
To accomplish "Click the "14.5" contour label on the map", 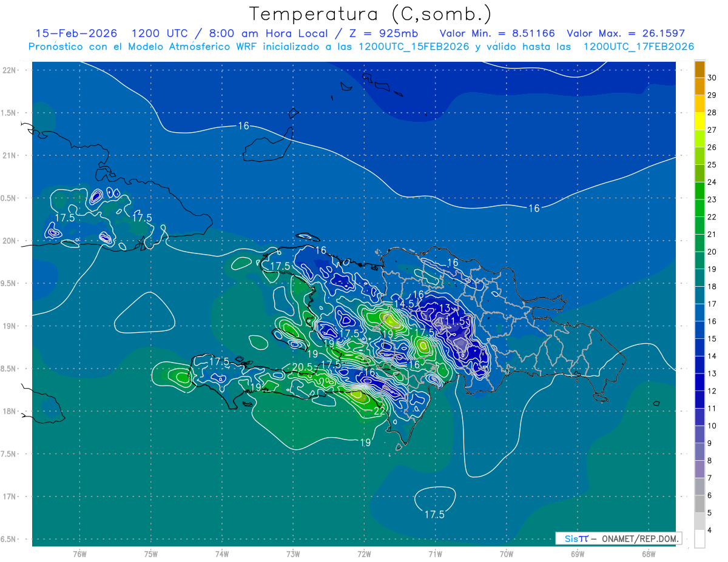I will click(x=404, y=303).
